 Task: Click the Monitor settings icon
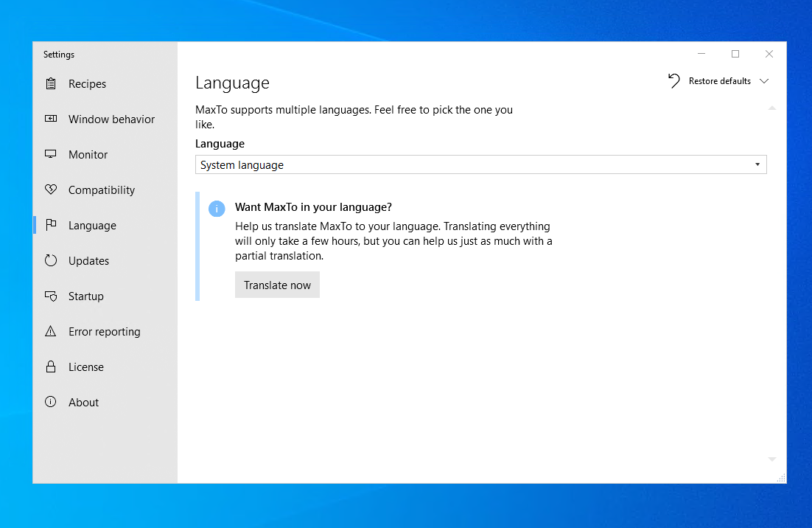50,154
